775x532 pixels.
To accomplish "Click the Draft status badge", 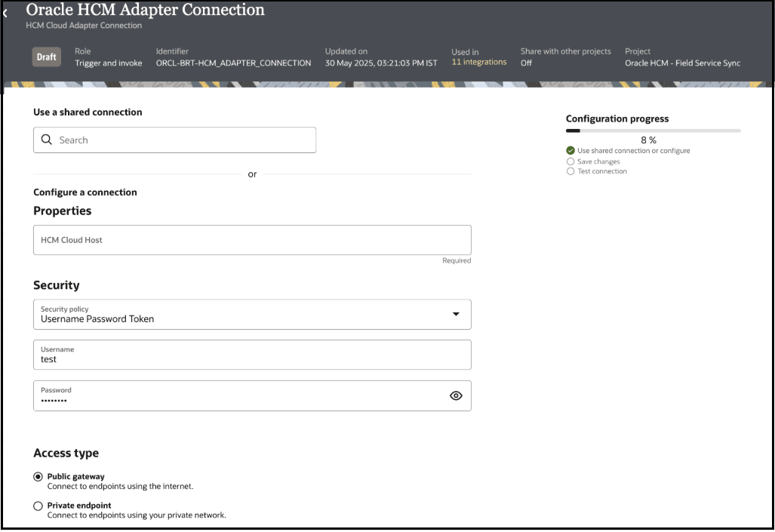I will pos(47,57).
